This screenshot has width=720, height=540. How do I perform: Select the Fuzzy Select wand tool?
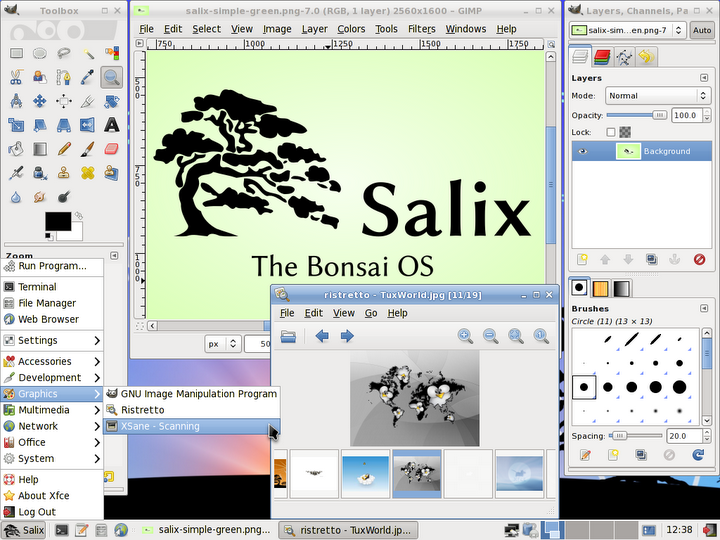pyautogui.click(x=88, y=53)
